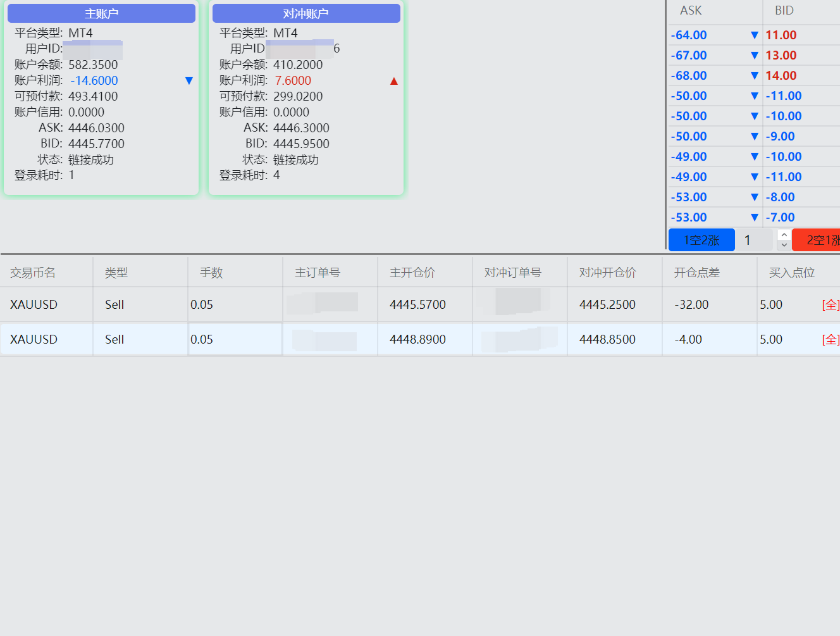840x636 pixels.
Task: Click the [全] link in the 4445.5700 order row
Action: click(x=831, y=305)
